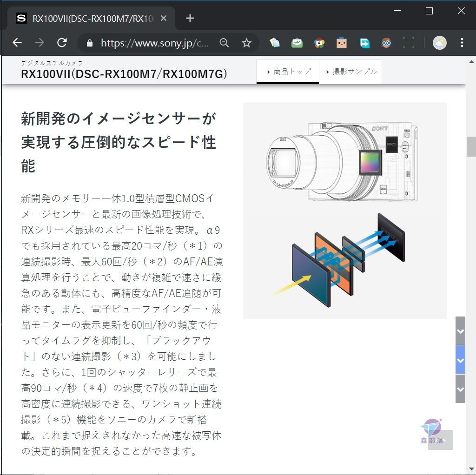The height and width of the screenshot is (475, 476).
Task: Open the paper sheets extension icon
Action: coord(275,43)
